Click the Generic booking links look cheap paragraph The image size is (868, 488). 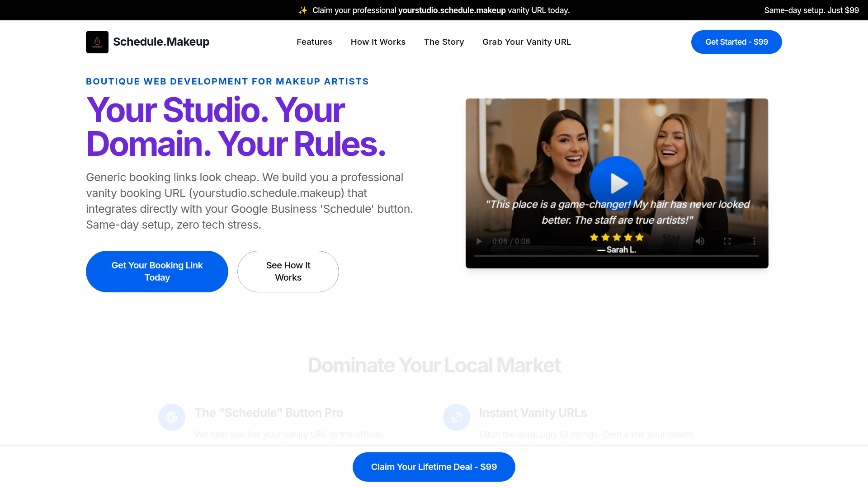click(x=250, y=201)
